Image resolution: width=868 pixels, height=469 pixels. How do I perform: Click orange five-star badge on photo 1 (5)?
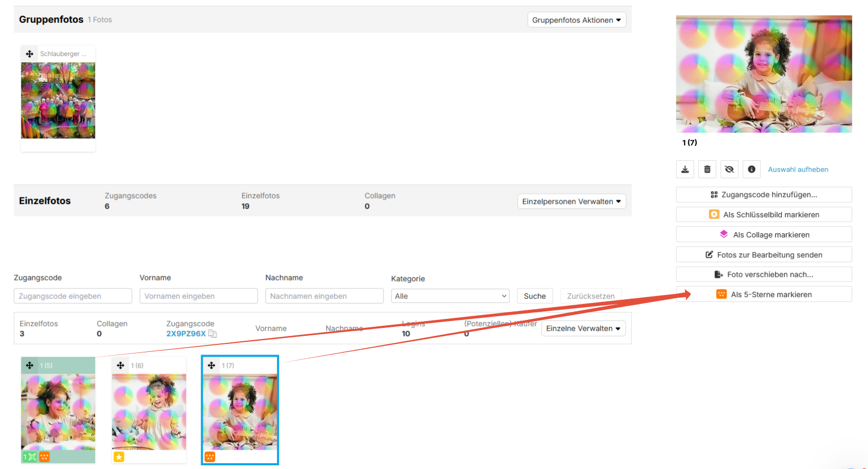tap(45, 457)
